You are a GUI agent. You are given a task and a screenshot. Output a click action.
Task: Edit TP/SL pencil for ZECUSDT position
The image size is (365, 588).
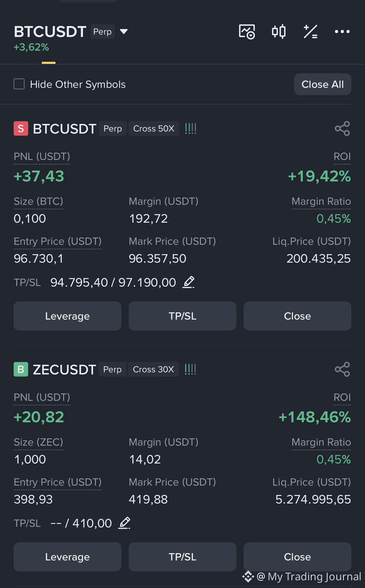pyautogui.click(x=125, y=523)
